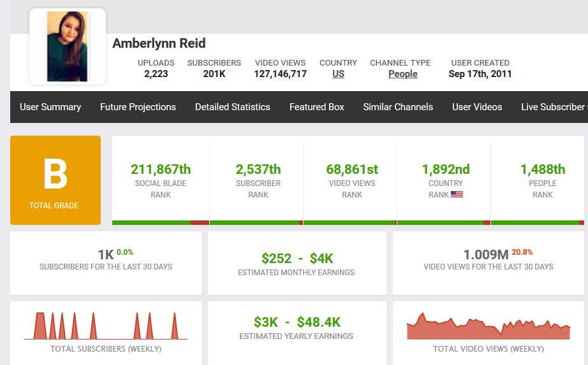Screen dimensions: 588x365
Task: Click the Subscribers For The Last 30 Days label
Action: pyautogui.click(x=106, y=267)
